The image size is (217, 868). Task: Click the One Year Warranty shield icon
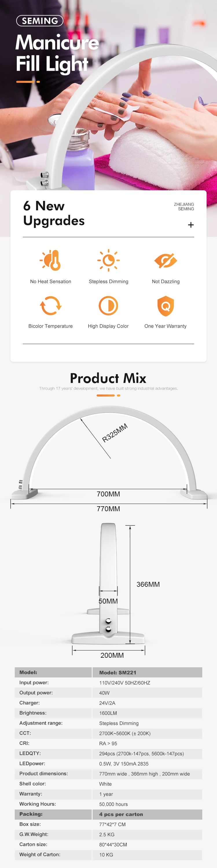point(165,306)
